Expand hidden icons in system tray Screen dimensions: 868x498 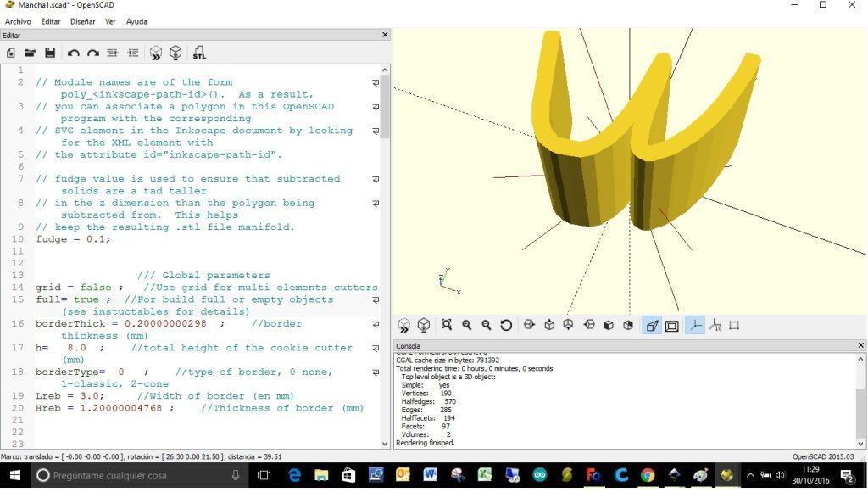(751, 477)
